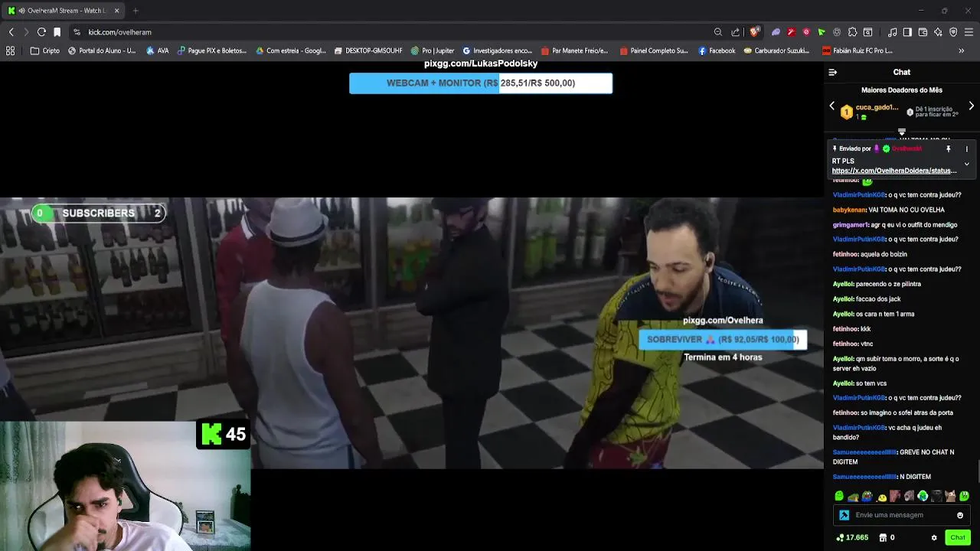The height and width of the screenshot is (551, 980).
Task: Open Pague PIX e Boletos bookmark
Action: click(212, 51)
